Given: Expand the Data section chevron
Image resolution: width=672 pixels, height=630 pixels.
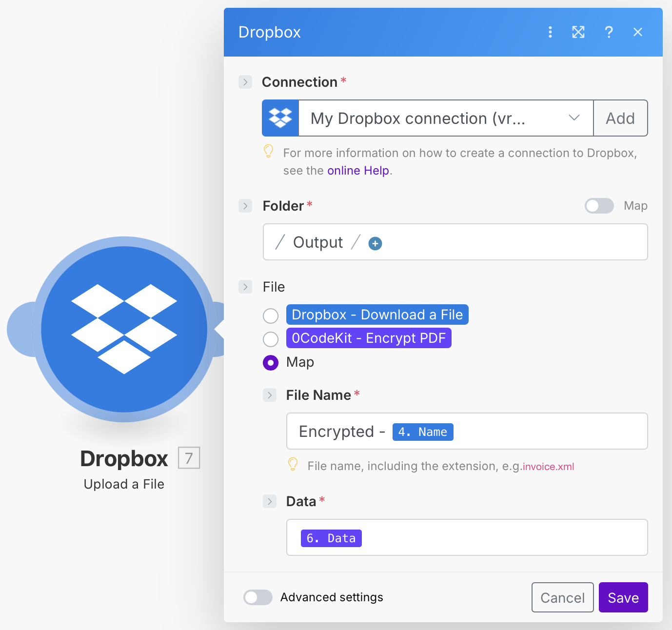Looking at the screenshot, I should click(x=270, y=501).
